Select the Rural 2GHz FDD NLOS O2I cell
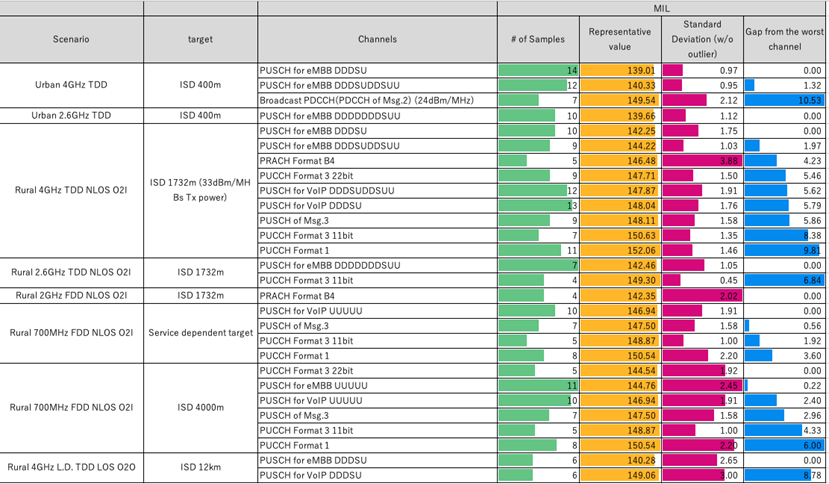 point(71,296)
